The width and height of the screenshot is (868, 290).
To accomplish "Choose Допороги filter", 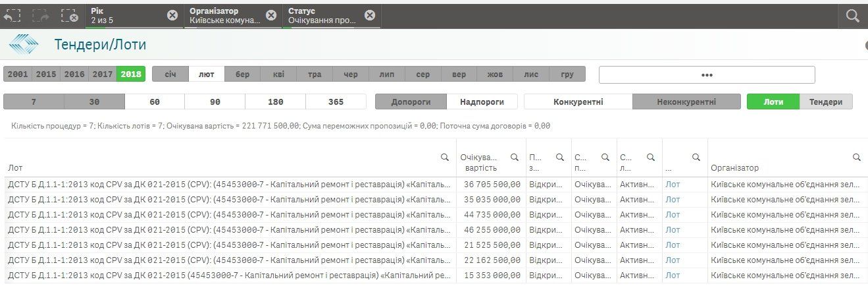I will tap(411, 101).
